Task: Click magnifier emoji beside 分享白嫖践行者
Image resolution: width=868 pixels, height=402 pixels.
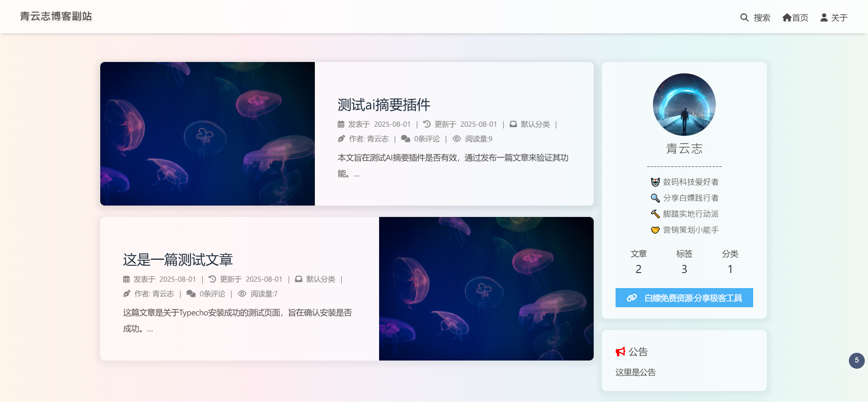Action: pyautogui.click(x=655, y=198)
